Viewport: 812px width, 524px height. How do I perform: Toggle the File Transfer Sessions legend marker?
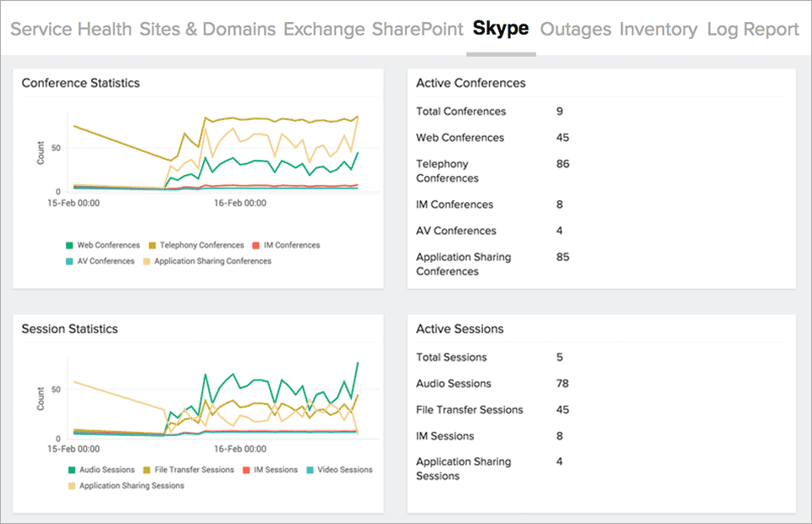[x=145, y=469]
